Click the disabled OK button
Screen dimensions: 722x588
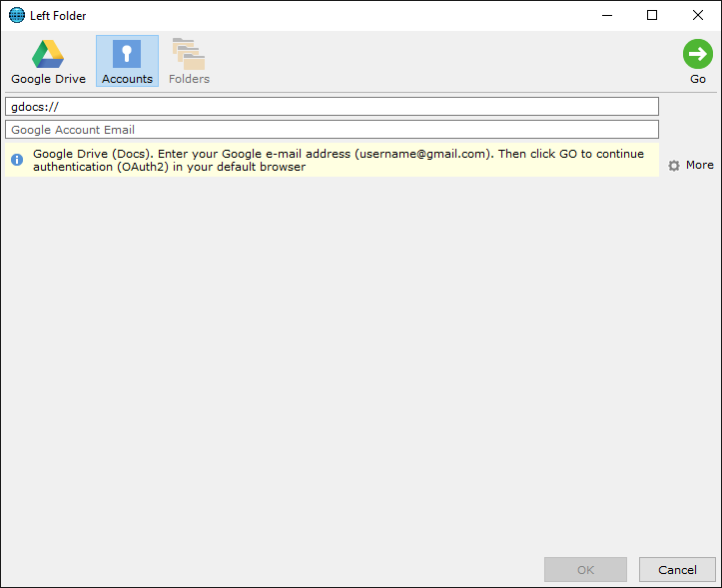(585, 570)
